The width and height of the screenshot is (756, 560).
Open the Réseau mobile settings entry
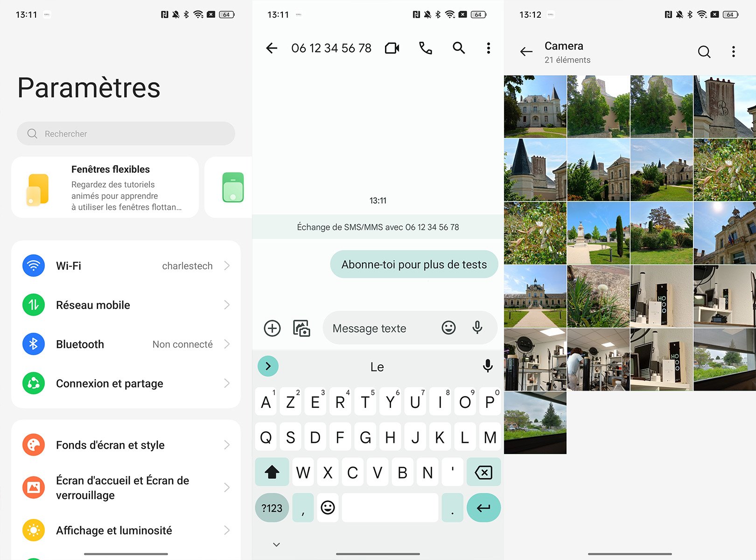pyautogui.click(x=126, y=305)
